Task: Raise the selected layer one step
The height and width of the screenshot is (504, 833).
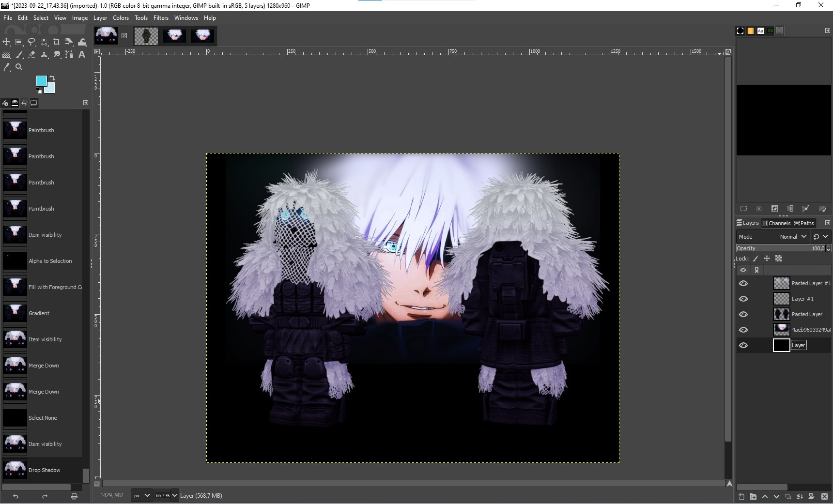Action: point(765,497)
